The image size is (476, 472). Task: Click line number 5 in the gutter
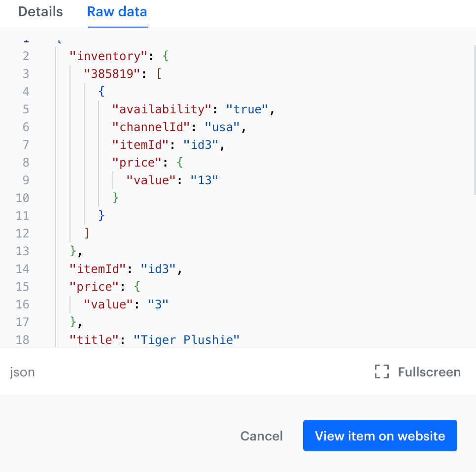[26, 109]
